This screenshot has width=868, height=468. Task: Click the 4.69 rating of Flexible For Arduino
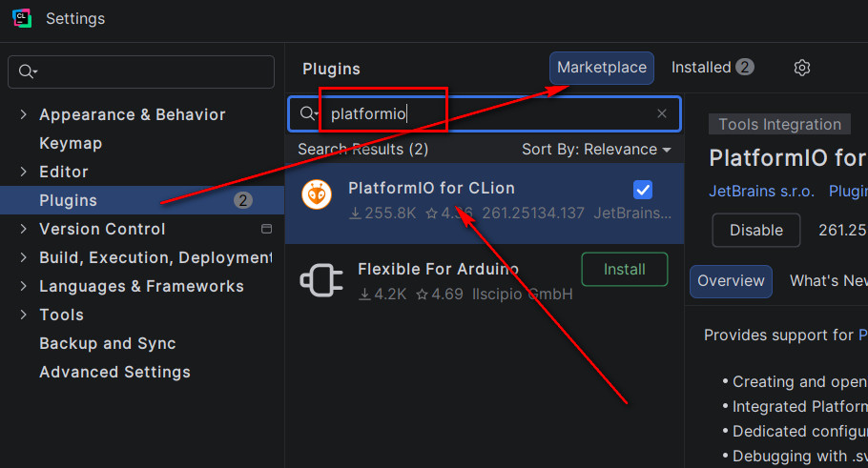440,294
